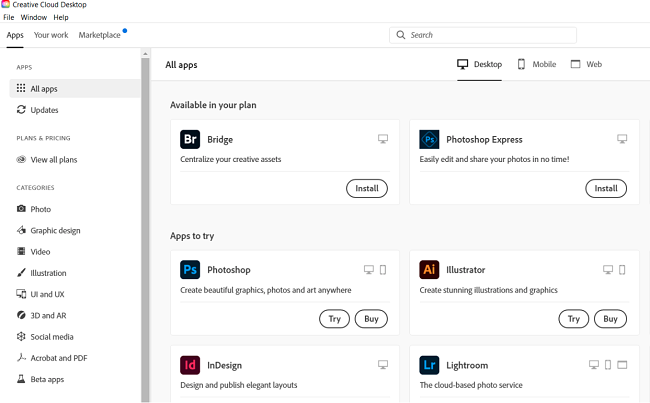The height and width of the screenshot is (403, 650).
Task: Try the Illustrator app
Action: [x=574, y=319]
